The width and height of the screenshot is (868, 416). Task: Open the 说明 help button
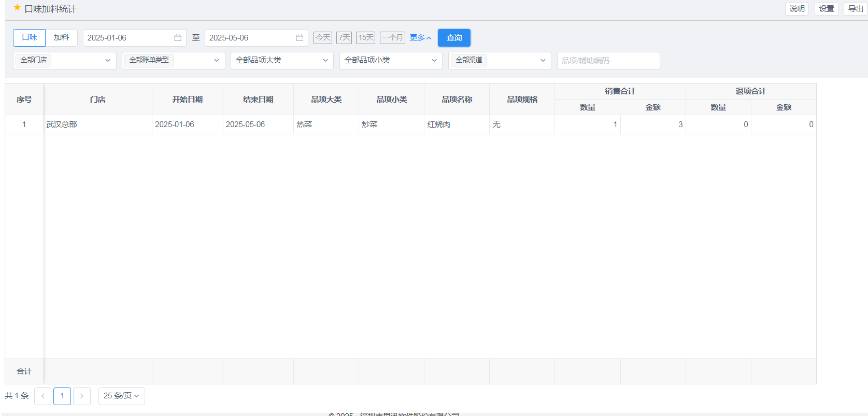(797, 9)
